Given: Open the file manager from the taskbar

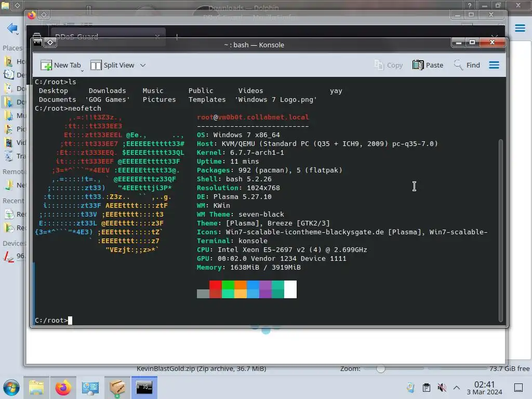Looking at the screenshot, I should point(36,388).
